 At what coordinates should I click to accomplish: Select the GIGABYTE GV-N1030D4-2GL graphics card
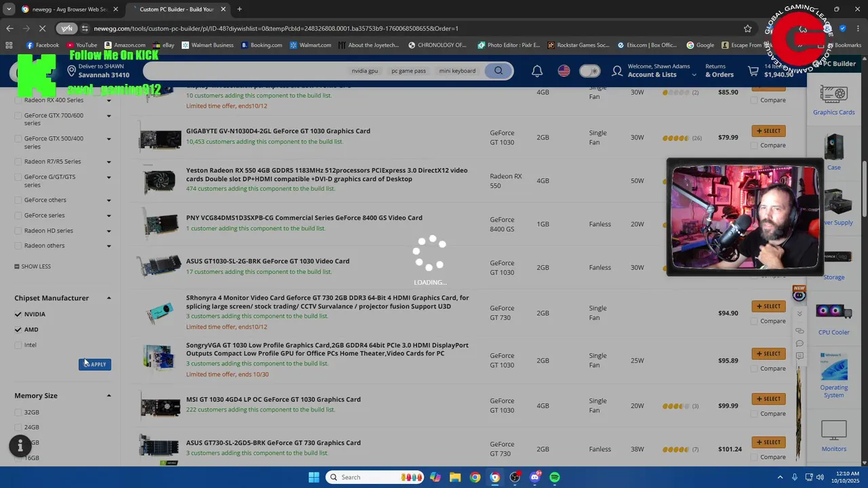coord(768,131)
